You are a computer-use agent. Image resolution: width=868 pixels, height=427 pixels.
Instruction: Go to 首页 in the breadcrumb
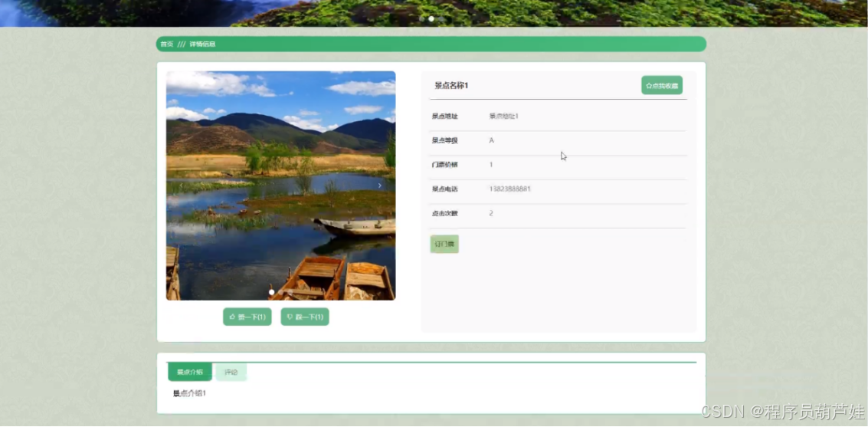(166, 44)
